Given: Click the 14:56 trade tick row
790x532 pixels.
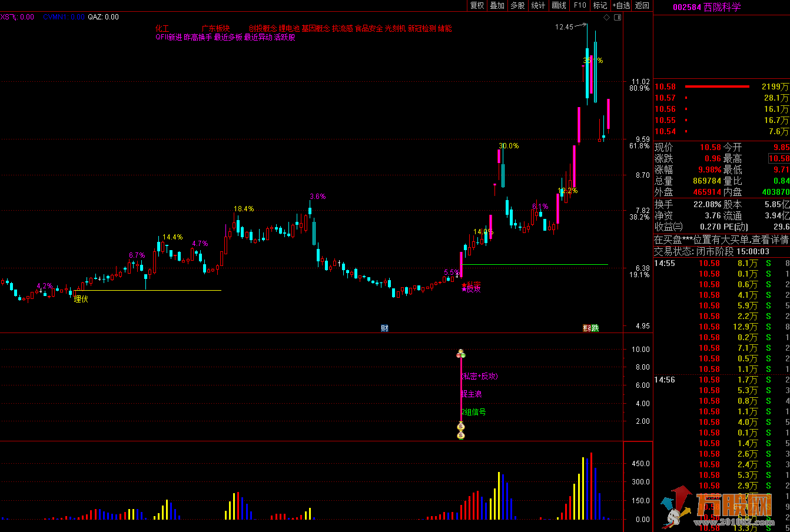Looking at the screenshot, I should click(722, 380).
